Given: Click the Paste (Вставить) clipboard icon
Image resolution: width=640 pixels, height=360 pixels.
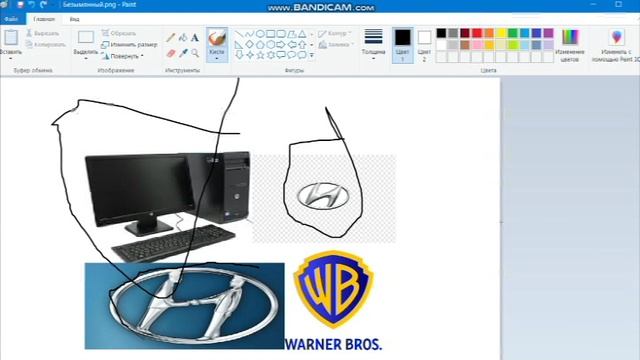Looking at the screenshot, I should coord(11,38).
